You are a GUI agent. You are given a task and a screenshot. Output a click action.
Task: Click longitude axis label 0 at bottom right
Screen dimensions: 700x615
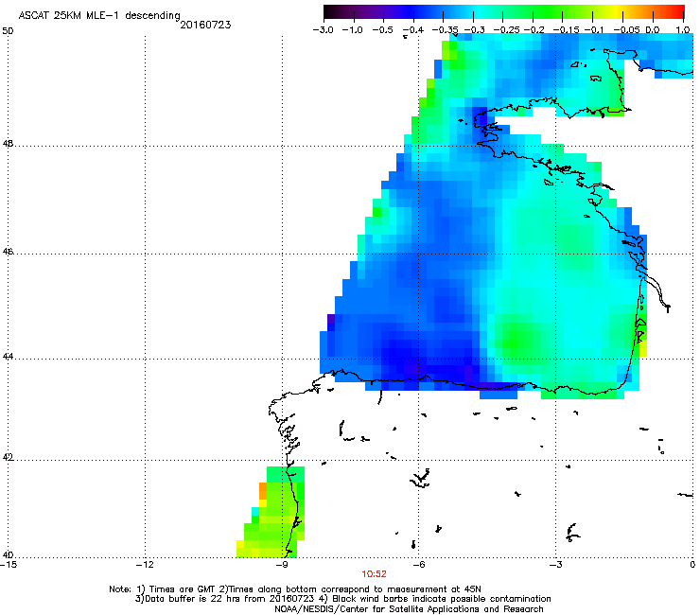coord(692,565)
